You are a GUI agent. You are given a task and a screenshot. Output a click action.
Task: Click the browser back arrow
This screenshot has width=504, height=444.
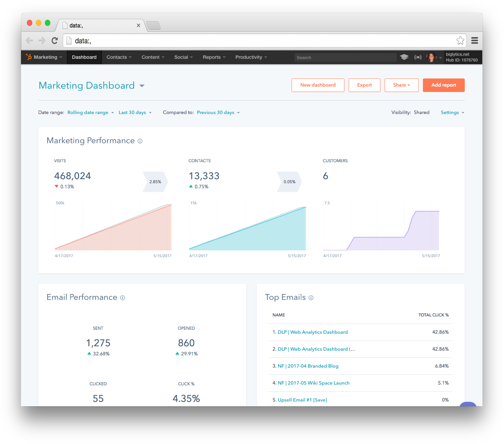[30, 41]
